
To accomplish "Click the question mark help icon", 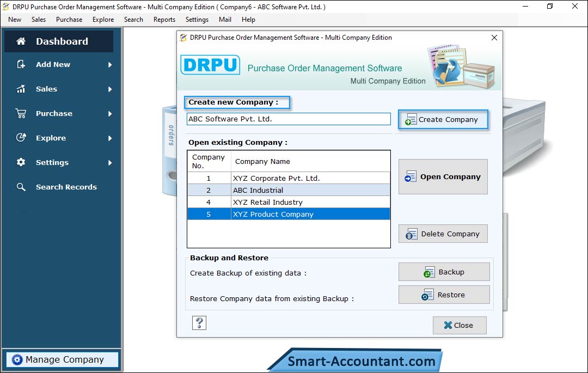I will pos(199,323).
